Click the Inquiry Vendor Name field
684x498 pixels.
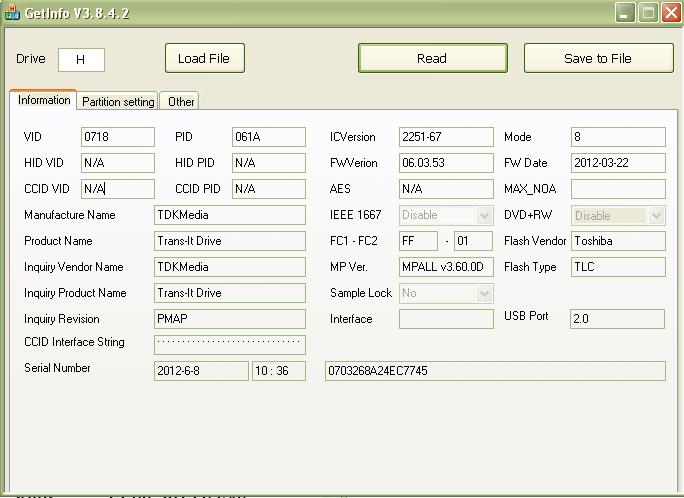click(230, 267)
